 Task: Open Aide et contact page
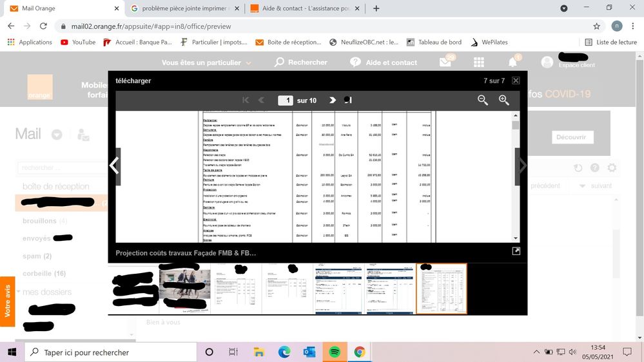pyautogui.click(x=384, y=62)
